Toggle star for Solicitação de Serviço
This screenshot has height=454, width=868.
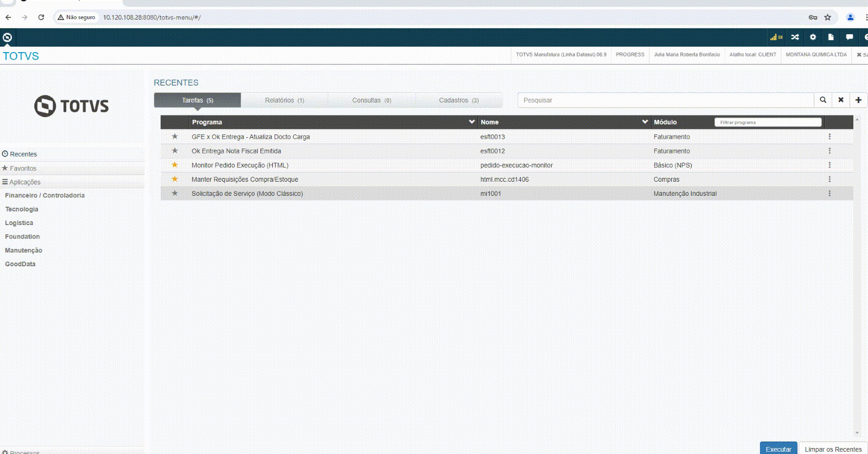point(175,193)
